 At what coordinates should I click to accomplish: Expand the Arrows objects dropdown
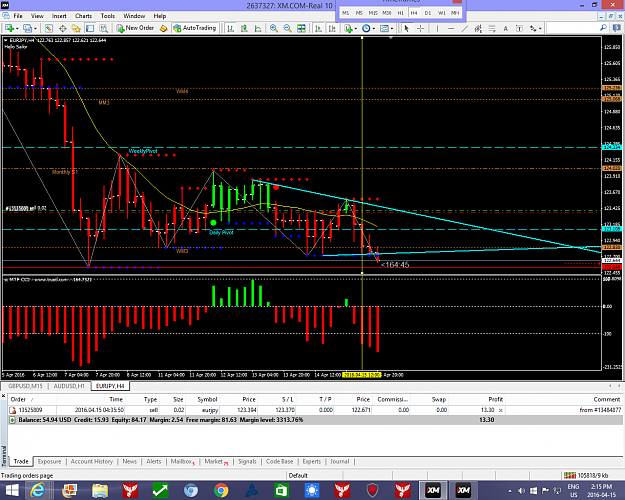point(540,28)
